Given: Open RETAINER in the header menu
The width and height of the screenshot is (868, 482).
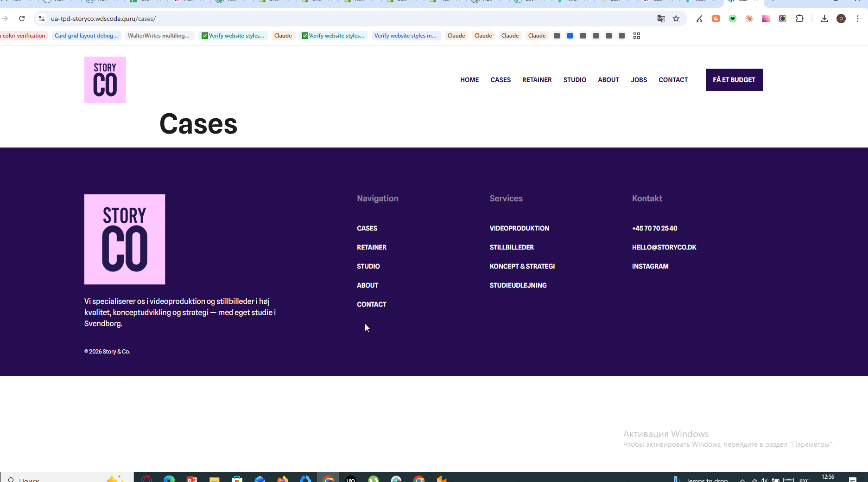Looking at the screenshot, I should point(537,80).
